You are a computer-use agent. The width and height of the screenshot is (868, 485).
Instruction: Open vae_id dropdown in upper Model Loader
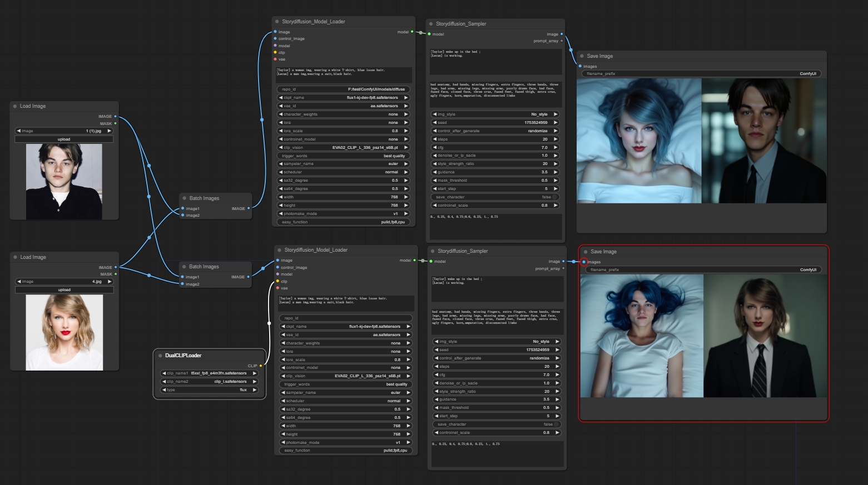tap(344, 106)
